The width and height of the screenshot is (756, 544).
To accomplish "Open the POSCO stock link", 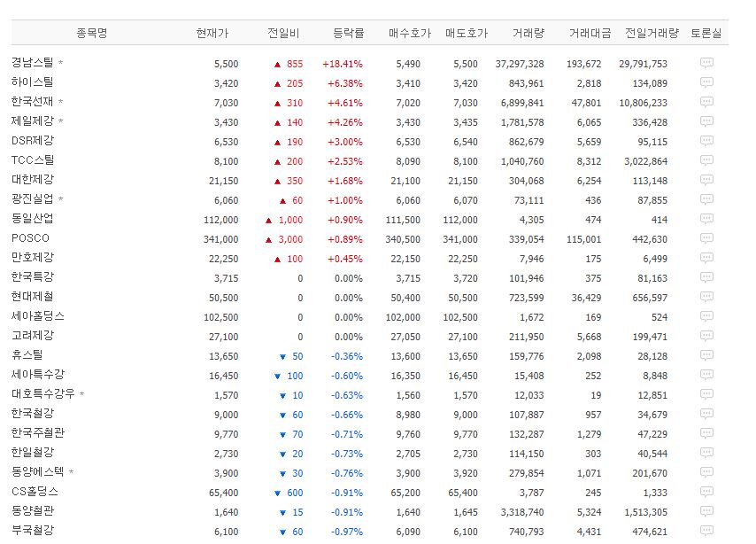I will [30, 238].
